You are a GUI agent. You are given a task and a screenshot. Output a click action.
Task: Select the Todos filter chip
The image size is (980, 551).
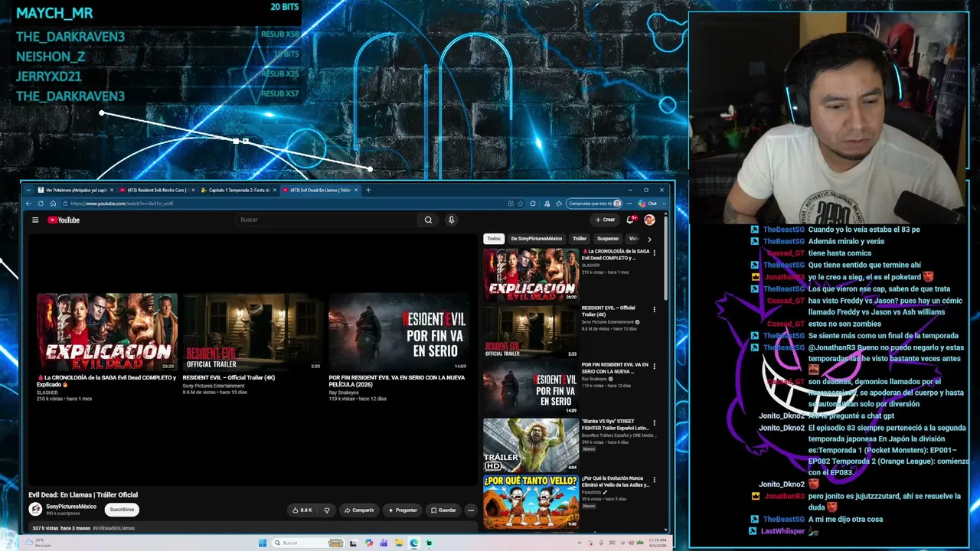click(x=494, y=239)
